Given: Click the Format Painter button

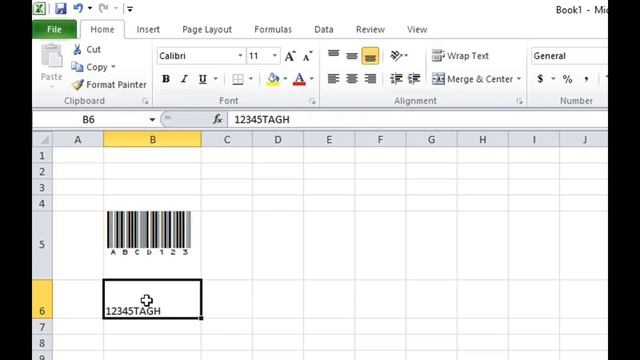Looking at the screenshot, I should coord(109,84).
